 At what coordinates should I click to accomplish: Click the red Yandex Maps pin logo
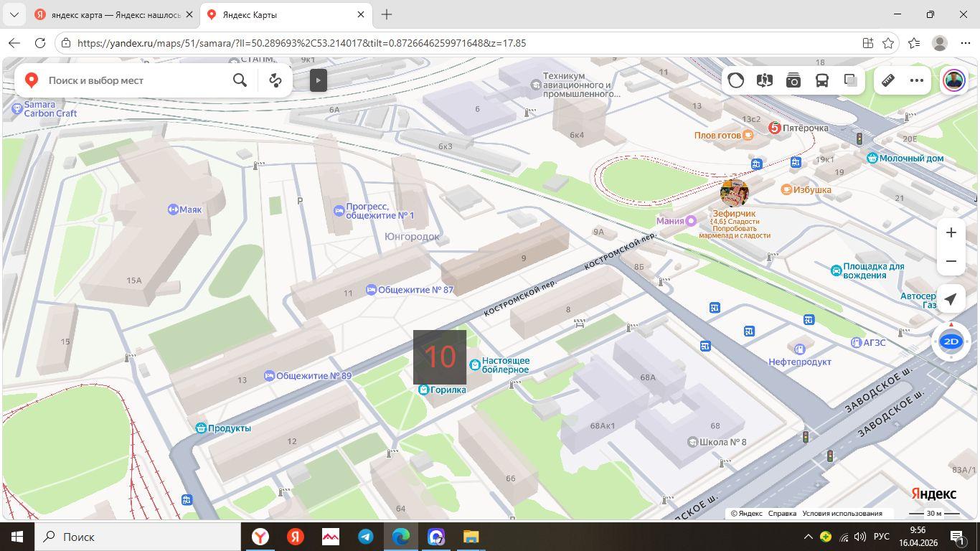coord(32,80)
